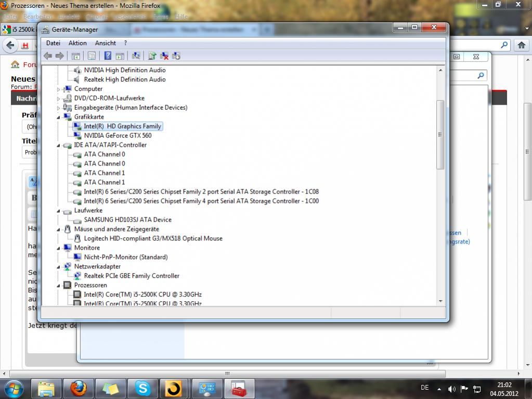This screenshot has height=399, width=532.
Task: Select the 4 port Serial ATA Storage Controller 1C00
Action: click(x=201, y=201)
